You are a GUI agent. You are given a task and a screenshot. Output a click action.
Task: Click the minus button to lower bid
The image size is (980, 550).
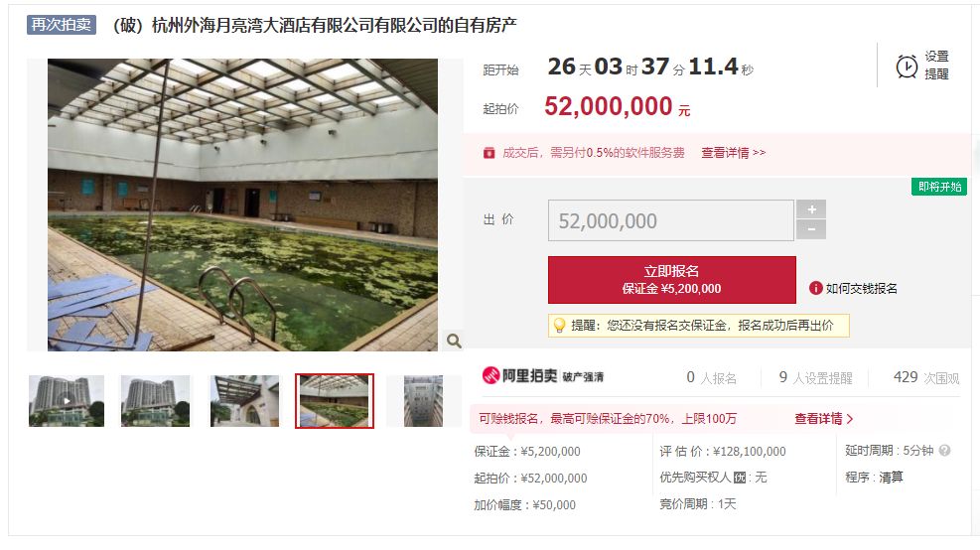click(811, 229)
